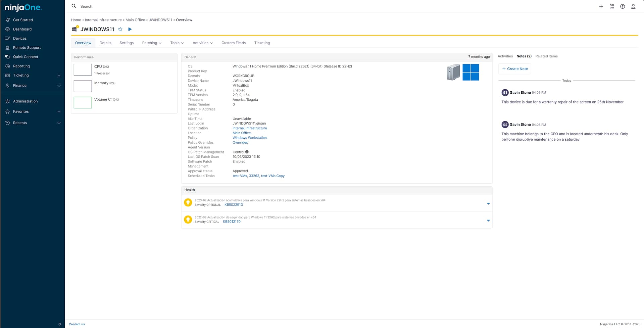Open the Windows Workstation policy link
The width and height of the screenshot is (644, 328).
[249, 138]
